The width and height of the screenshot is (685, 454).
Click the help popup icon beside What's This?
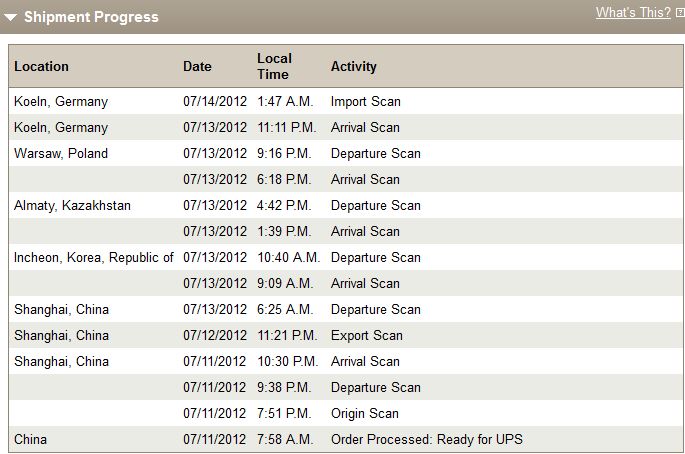680,13
